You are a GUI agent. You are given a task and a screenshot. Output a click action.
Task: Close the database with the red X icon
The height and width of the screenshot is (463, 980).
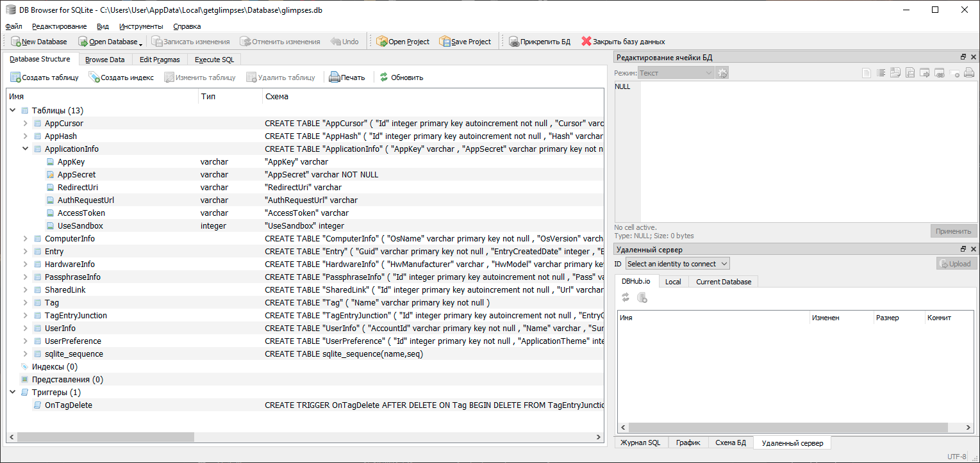pos(586,42)
